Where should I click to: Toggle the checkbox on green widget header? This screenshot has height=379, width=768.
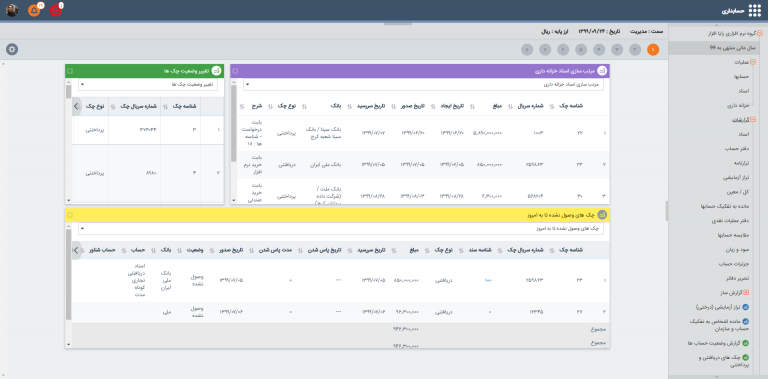point(70,71)
